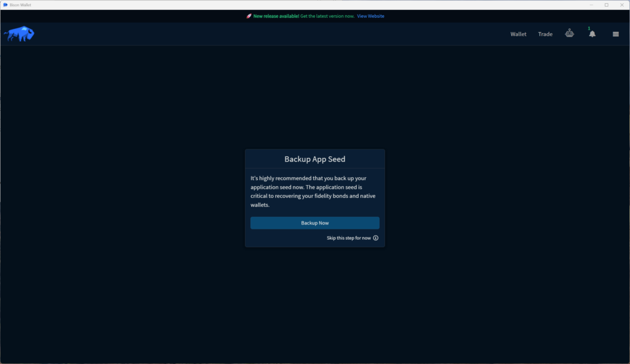The width and height of the screenshot is (630, 364).
Task: Click the rocket icon in release banner
Action: click(x=249, y=16)
